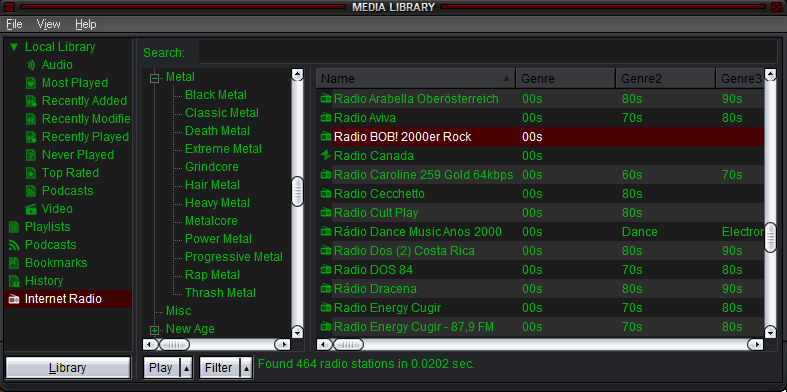The height and width of the screenshot is (392, 787).
Task: Click the Play button
Action: click(162, 368)
